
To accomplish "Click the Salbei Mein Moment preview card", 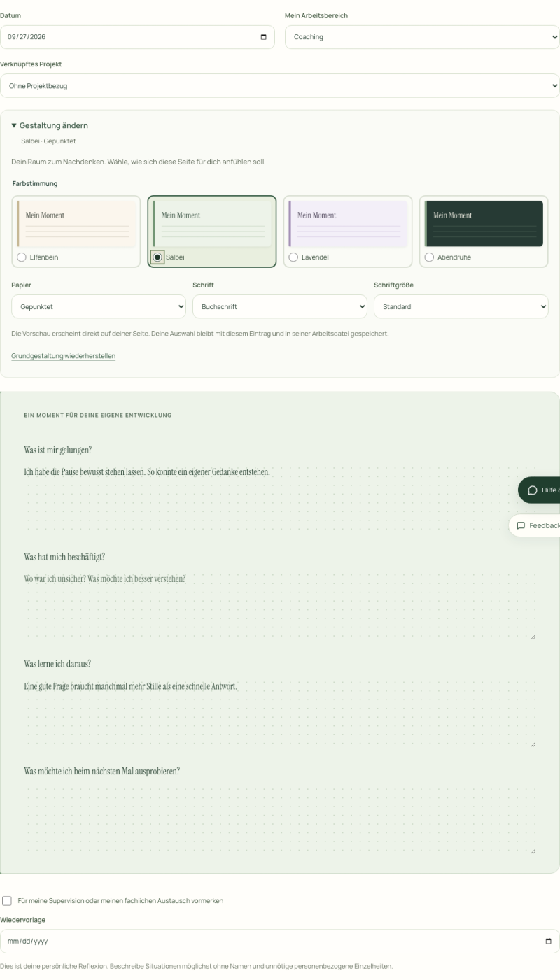I will [212, 232].
